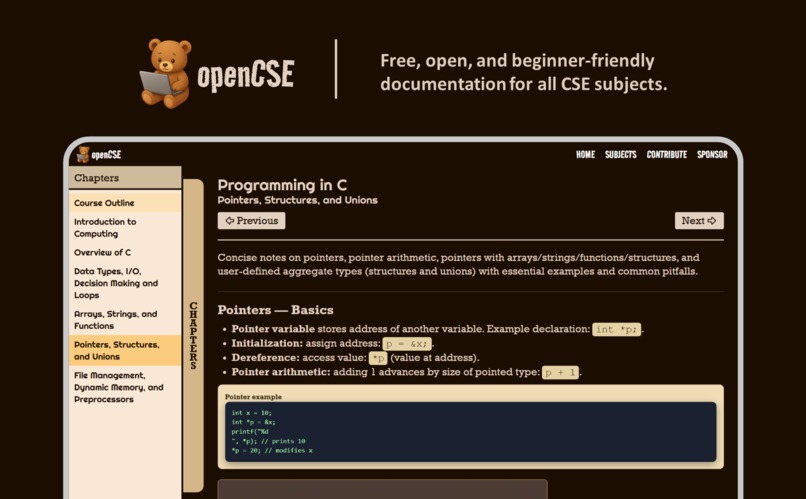Screen dimensions: 806x499
Task: Click the '*p' inline code snippet
Action: 378,358
